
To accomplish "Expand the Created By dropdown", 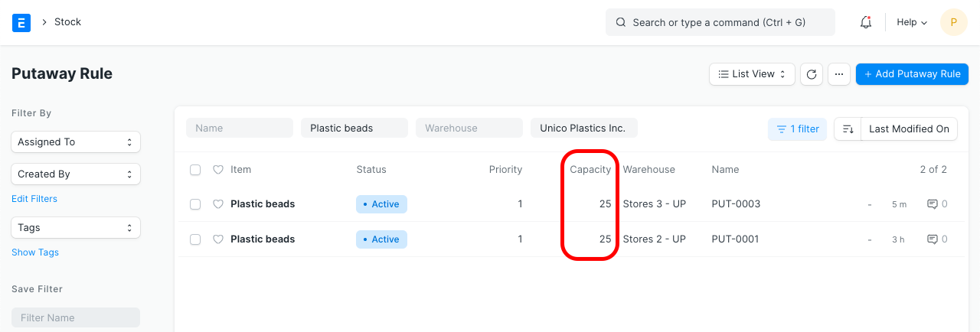I will click(76, 174).
